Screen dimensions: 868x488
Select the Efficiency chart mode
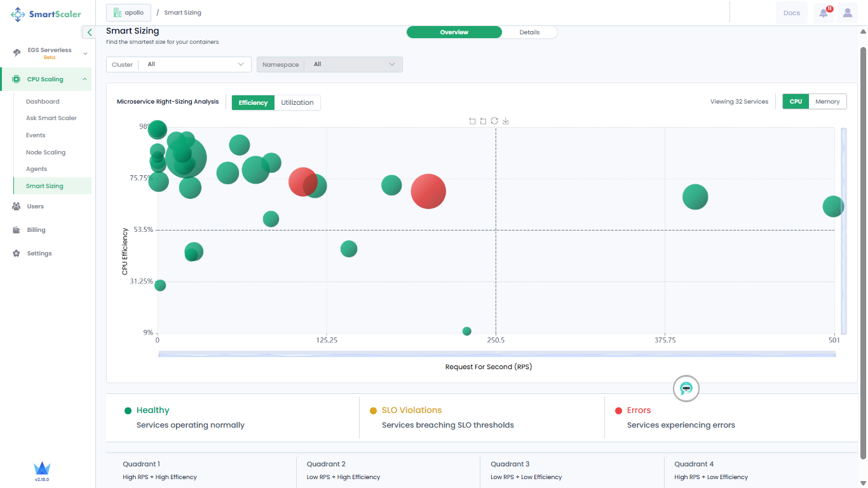pos(253,102)
